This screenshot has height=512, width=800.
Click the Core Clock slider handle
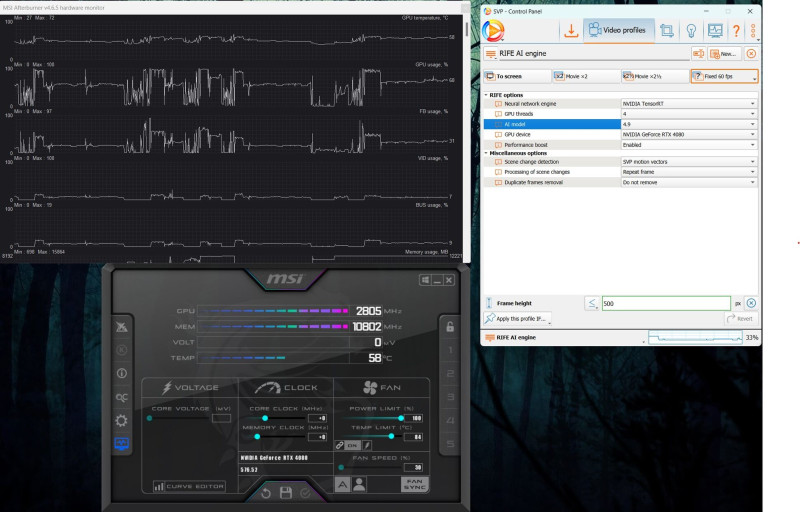[265, 418]
